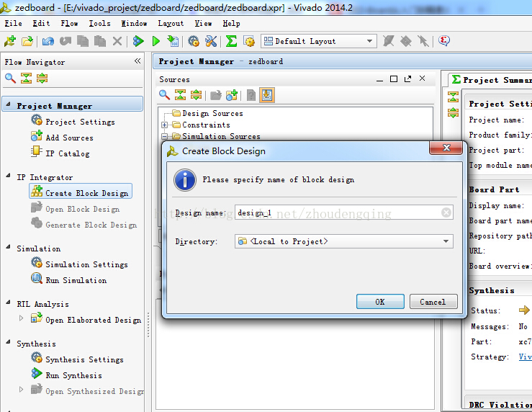Viewport: 532px width, 412px height.
Task: Open the Default Layout dropdown
Action: point(319,41)
